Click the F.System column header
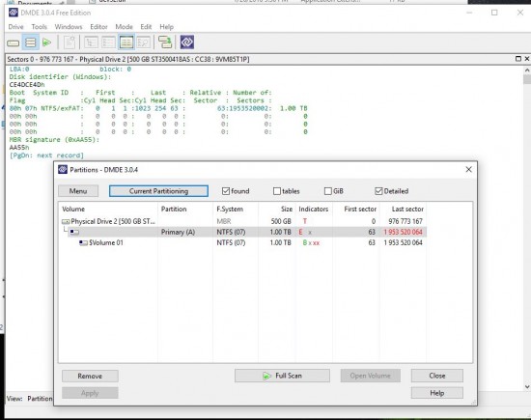The height and width of the screenshot is (420, 531). [236, 210]
